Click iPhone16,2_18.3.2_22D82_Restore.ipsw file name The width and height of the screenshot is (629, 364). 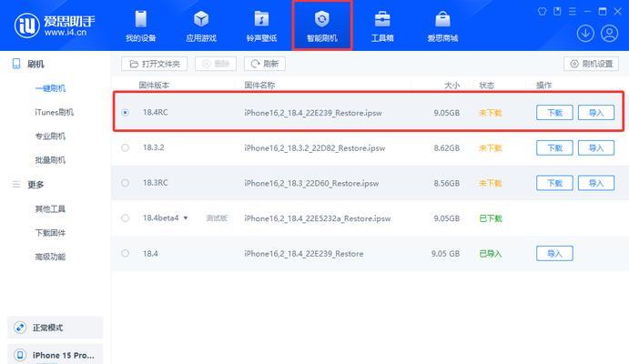click(315, 148)
